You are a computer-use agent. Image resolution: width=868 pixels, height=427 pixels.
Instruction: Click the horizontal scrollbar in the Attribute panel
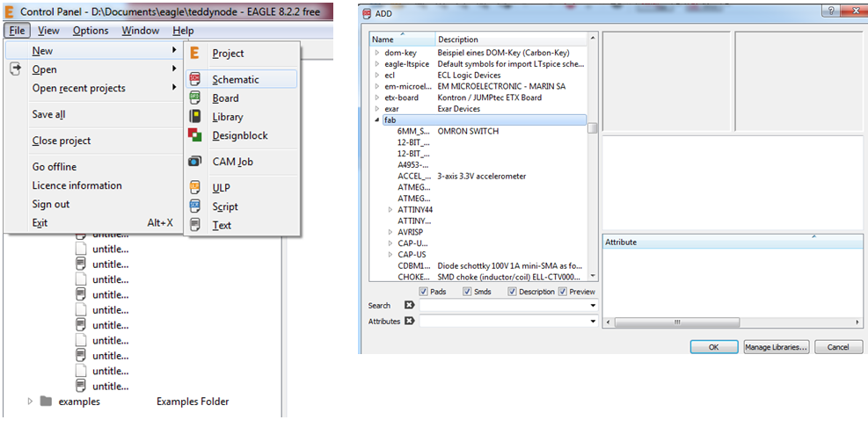click(676, 322)
